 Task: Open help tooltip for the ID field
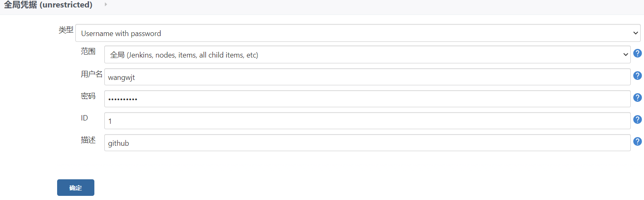[638, 120]
